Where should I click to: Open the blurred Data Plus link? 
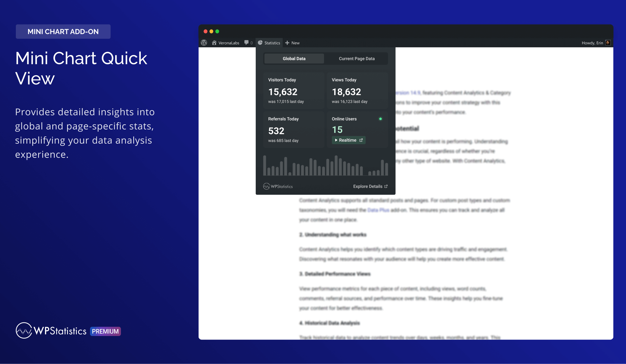tap(378, 210)
